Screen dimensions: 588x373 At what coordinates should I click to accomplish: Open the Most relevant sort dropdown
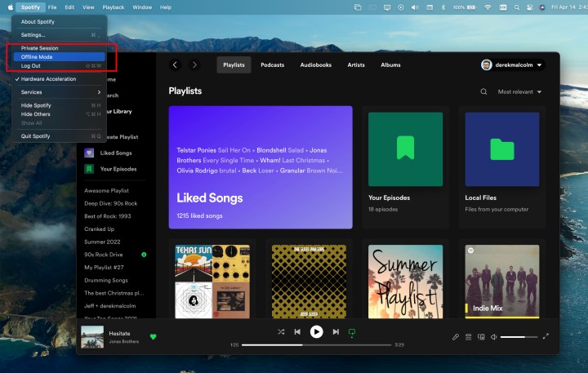[x=519, y=92]
